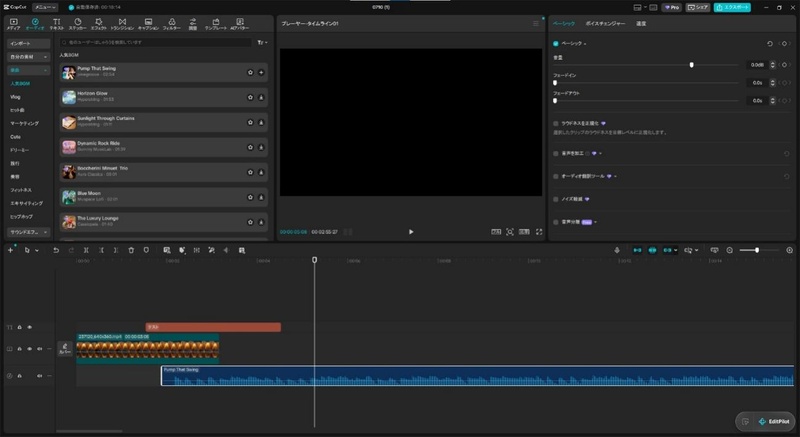Open the selection tool mode dropdown arrow
Image resolution: width=800 pixels, height=437 pixels.
click(x=37, y=251)
